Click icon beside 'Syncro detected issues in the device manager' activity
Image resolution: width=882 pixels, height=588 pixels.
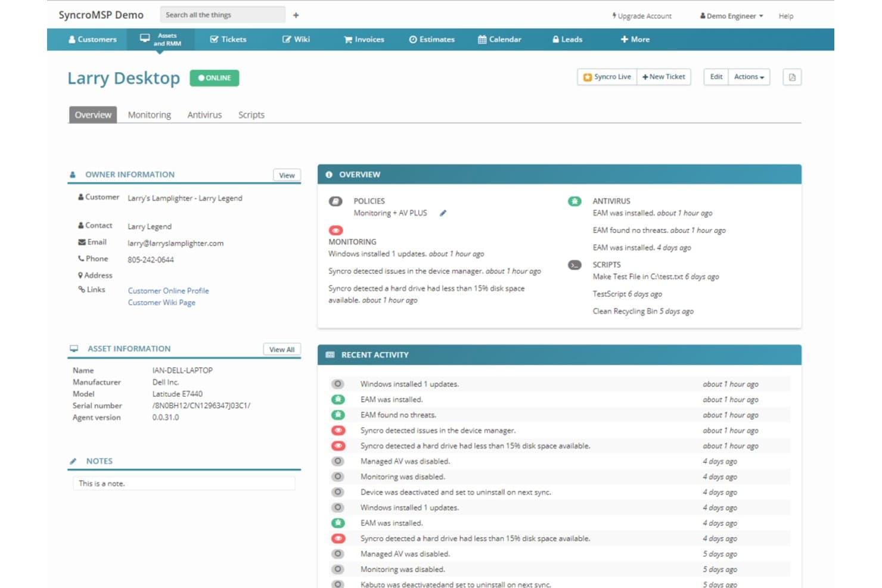338,430
